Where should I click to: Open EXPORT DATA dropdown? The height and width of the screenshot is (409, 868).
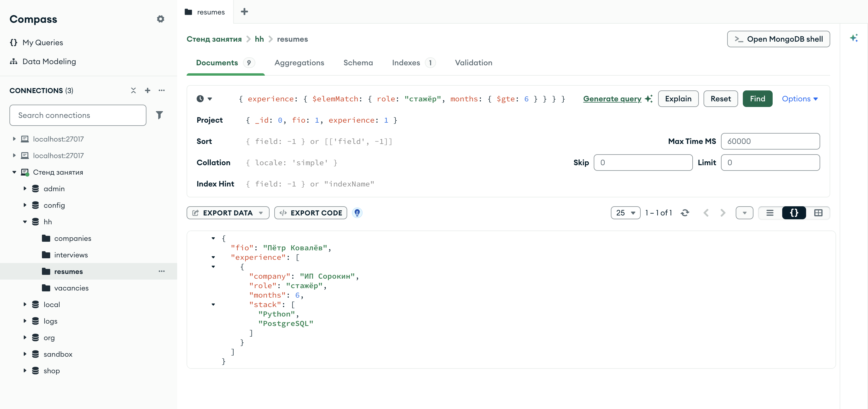(x=228, y=213)
